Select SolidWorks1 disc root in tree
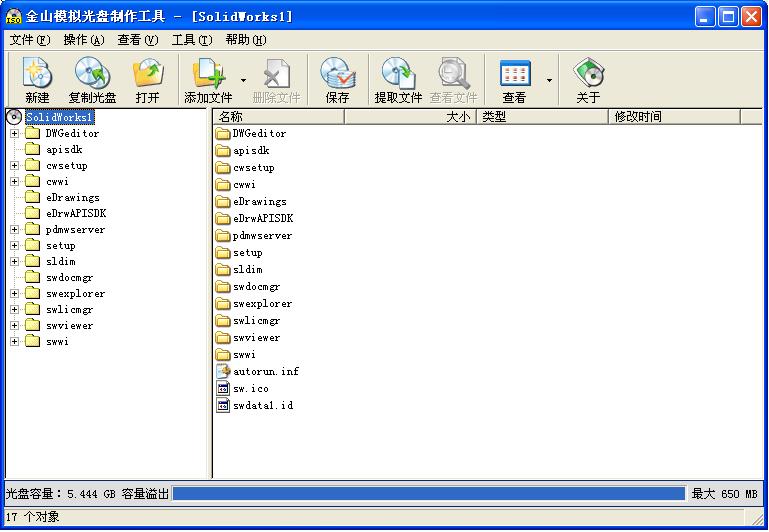The height and width of the screenshot is (532, 769). click(x=59, y=117)
